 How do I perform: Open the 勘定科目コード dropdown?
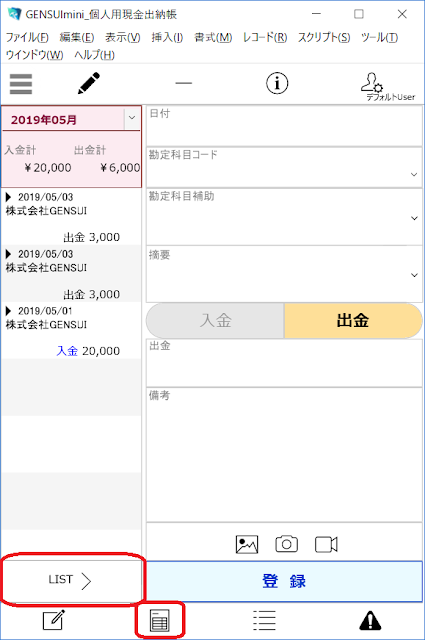click(414, 174)
